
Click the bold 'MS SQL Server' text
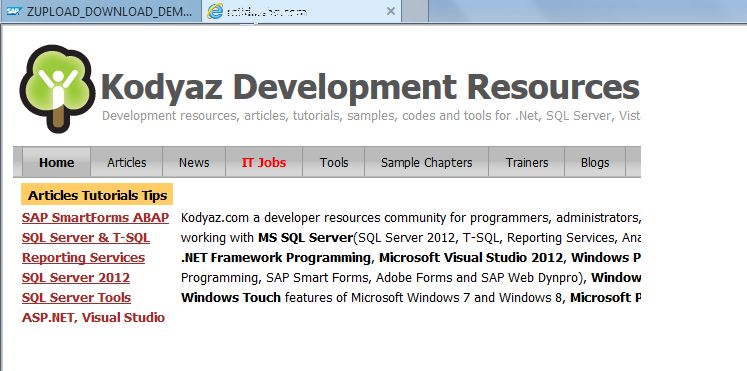(305, 238)
